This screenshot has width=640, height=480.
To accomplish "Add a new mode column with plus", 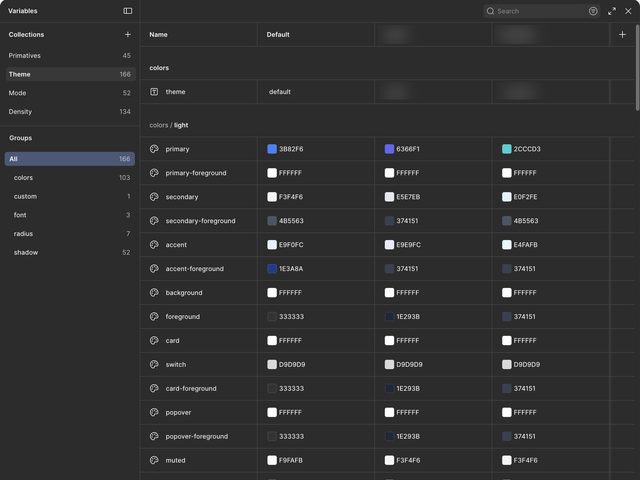I will click(622, 35).
